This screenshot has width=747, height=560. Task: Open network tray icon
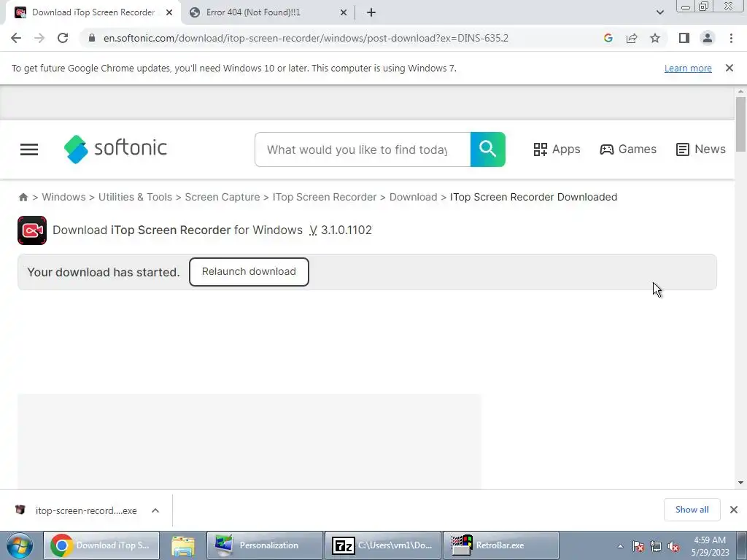656,546
